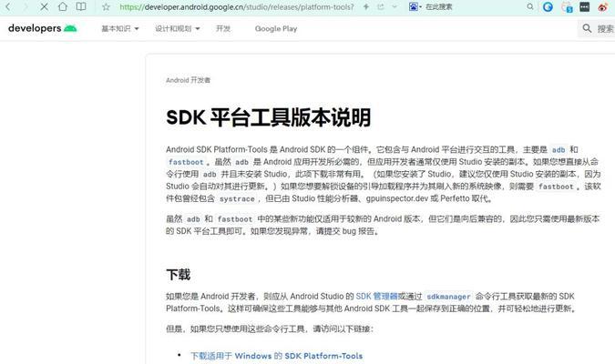
Task: Open the search engine selector arrow
Action: [420, 7]
